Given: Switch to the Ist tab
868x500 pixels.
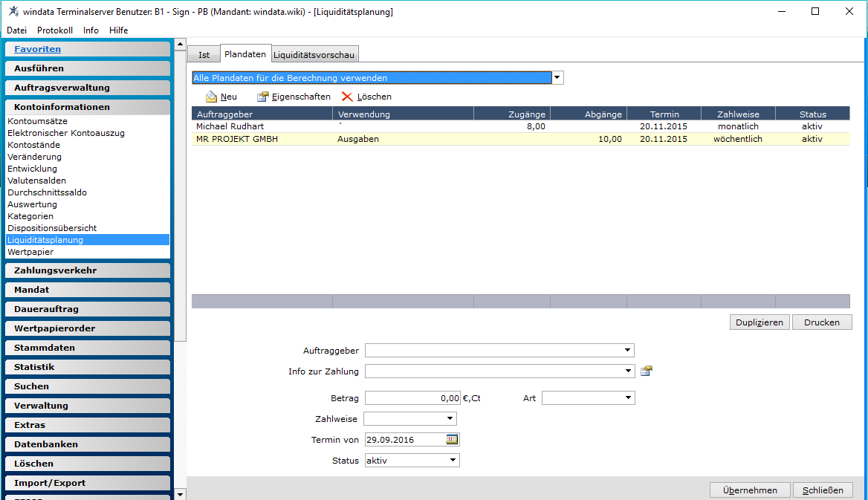Looking at the screenshot, I should pos(204,55).
